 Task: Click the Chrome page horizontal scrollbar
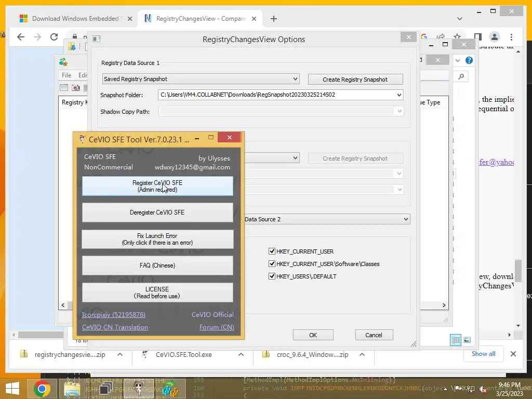point(41,335)
